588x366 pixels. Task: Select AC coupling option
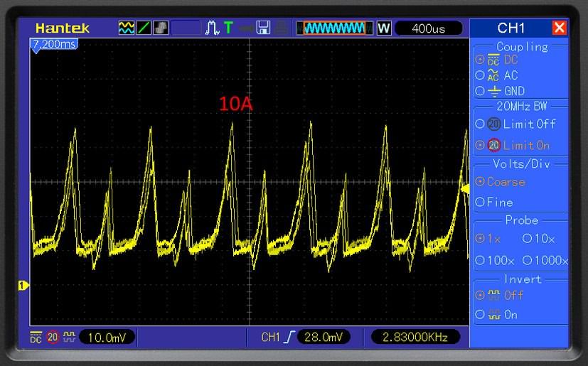click(x=497, y=75)
